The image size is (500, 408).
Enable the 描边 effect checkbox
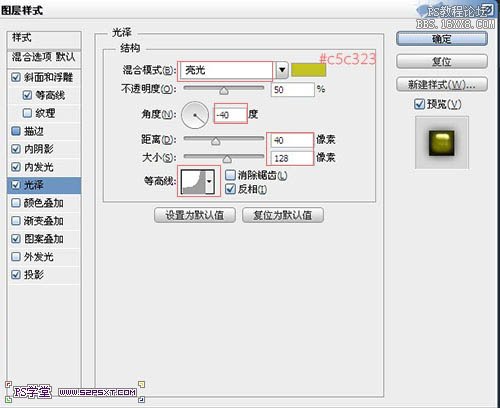click(x=16, y=131)
